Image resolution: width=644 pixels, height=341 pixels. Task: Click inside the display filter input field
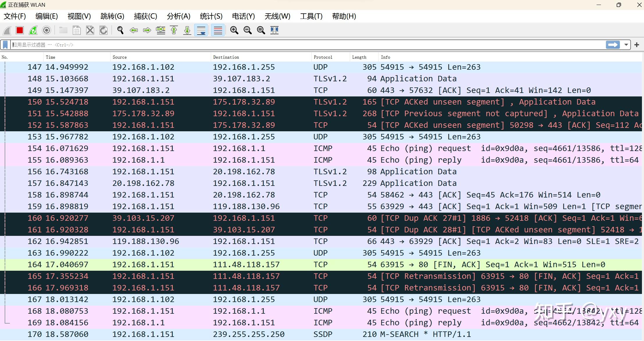174,44
